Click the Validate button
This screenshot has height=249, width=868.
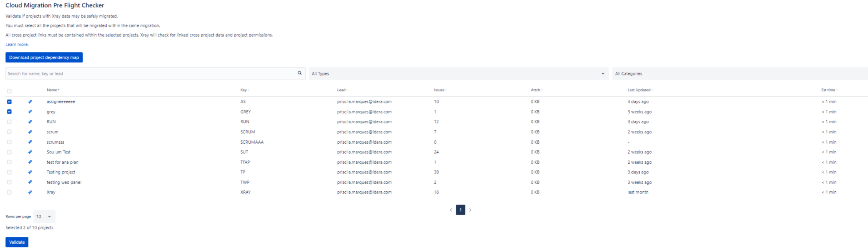[x=17, y=242]
